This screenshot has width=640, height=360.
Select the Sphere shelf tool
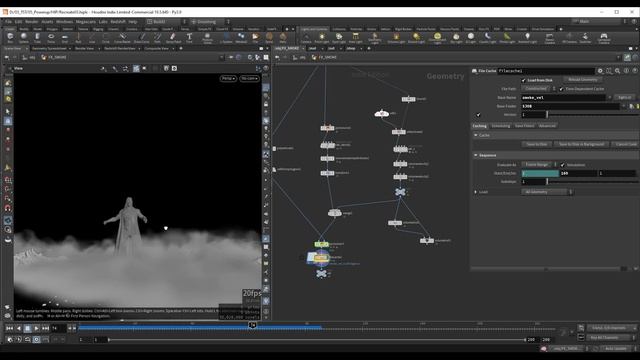click(x=24, y=38)
